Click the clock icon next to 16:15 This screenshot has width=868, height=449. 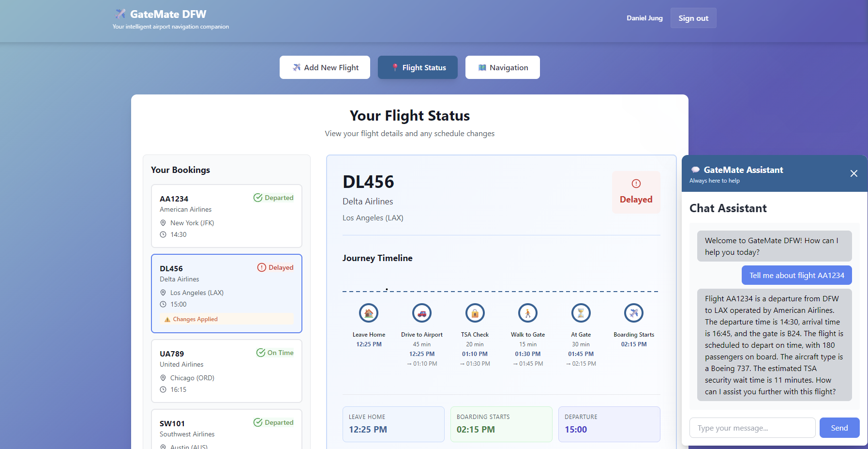[x=163, y=389]
